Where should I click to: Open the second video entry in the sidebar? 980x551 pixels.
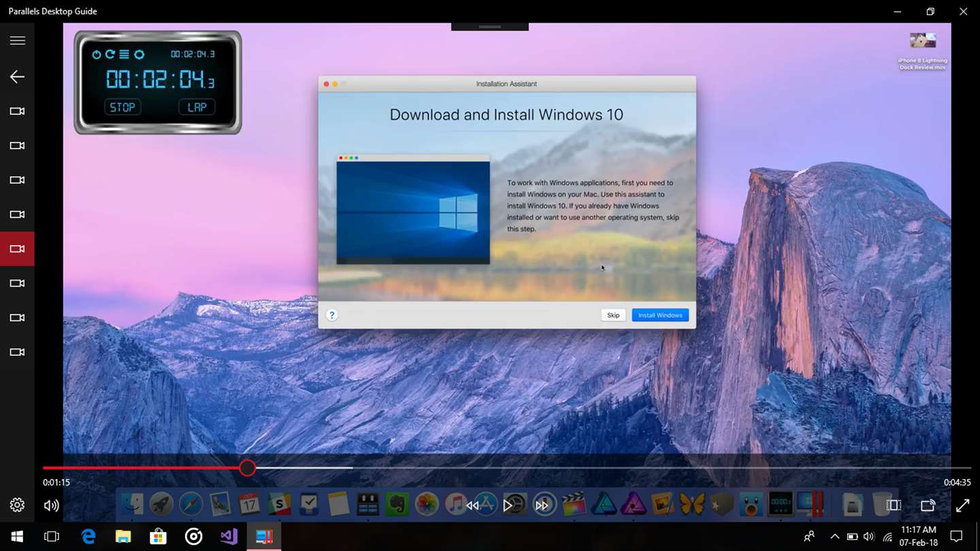17,146
